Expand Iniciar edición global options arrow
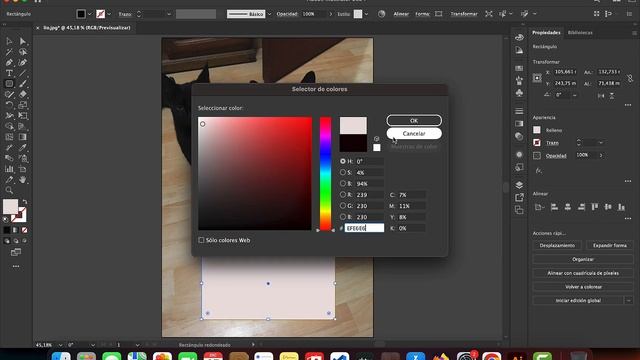The width and height of the screenshot is (640, 360). click(629, 300)
